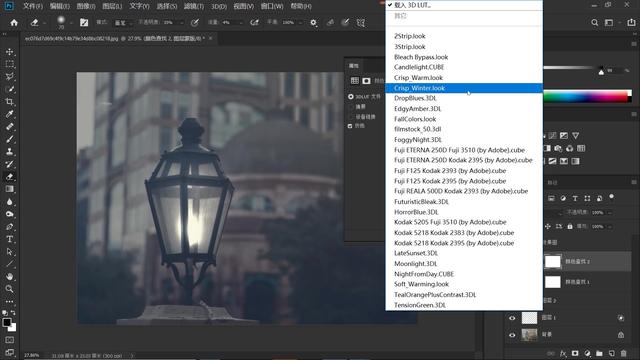The width and height of the screenshot is (640, 360).
Task: Delete layer using trash icon
Action: pos(623,353)
